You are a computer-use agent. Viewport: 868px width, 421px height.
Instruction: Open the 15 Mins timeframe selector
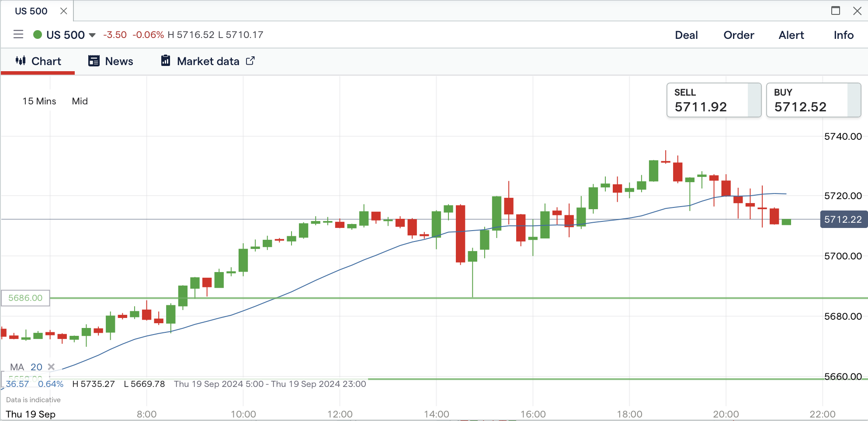pos(39,101)
